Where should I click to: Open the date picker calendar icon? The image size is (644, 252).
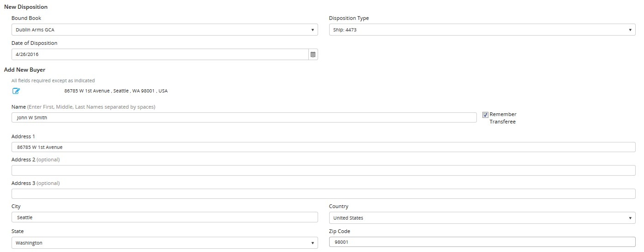coord(313,55)
